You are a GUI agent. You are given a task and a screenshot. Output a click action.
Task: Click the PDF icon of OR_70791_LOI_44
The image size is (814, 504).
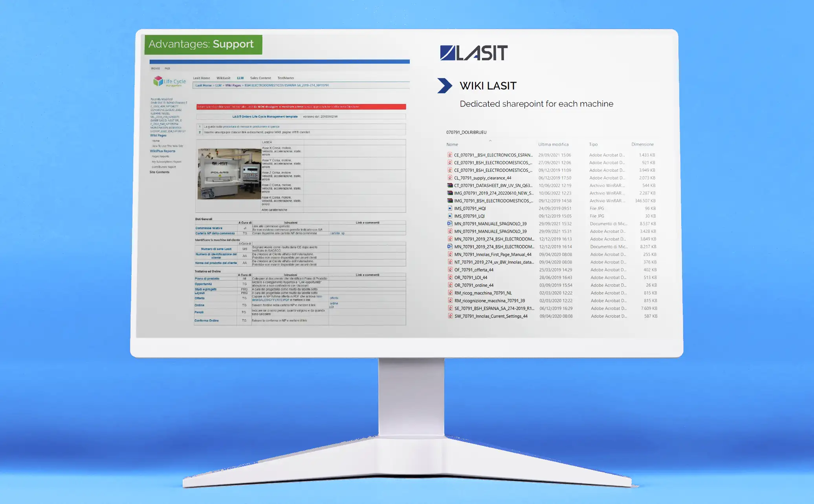click(x=450, y=278)
